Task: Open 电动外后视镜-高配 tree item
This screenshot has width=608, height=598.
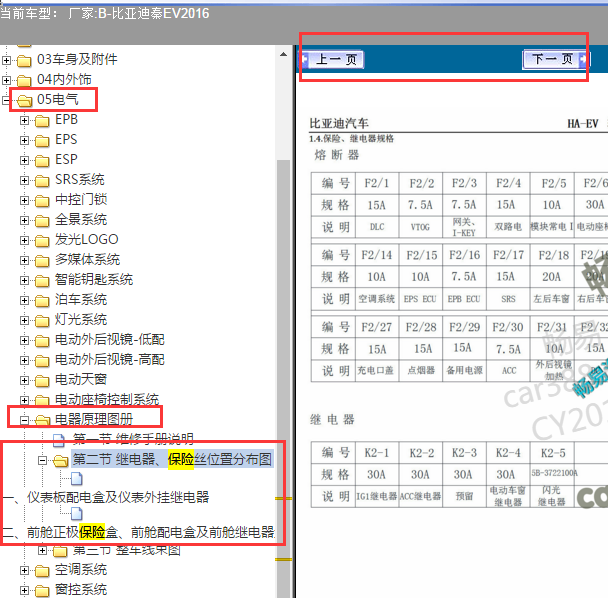Action: [110, 360]
